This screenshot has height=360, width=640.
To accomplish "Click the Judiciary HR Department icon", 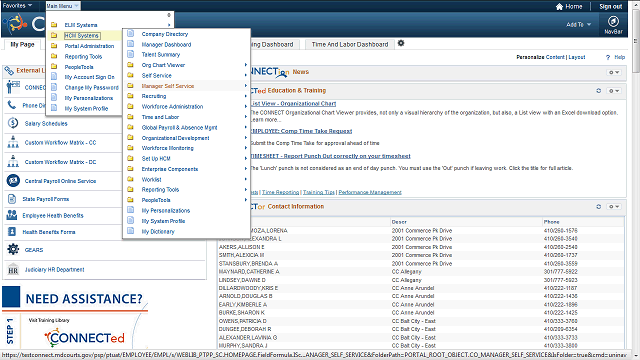I will (x=13, y=269).
